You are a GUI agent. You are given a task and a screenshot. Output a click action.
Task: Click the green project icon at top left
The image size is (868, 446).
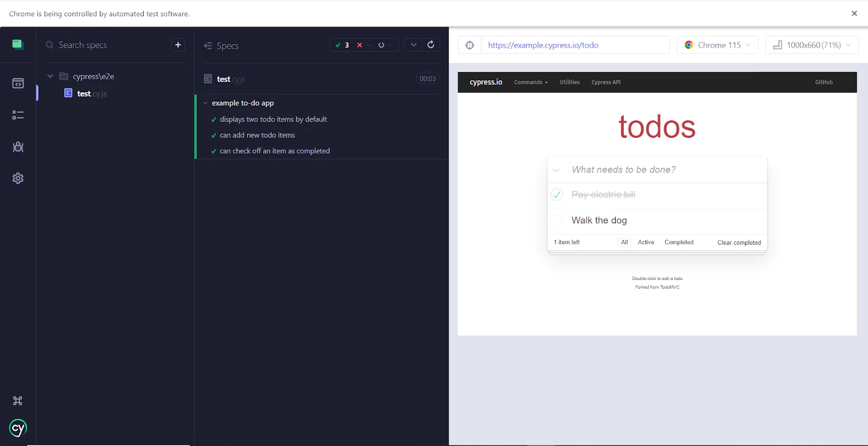tap(18, 44)
